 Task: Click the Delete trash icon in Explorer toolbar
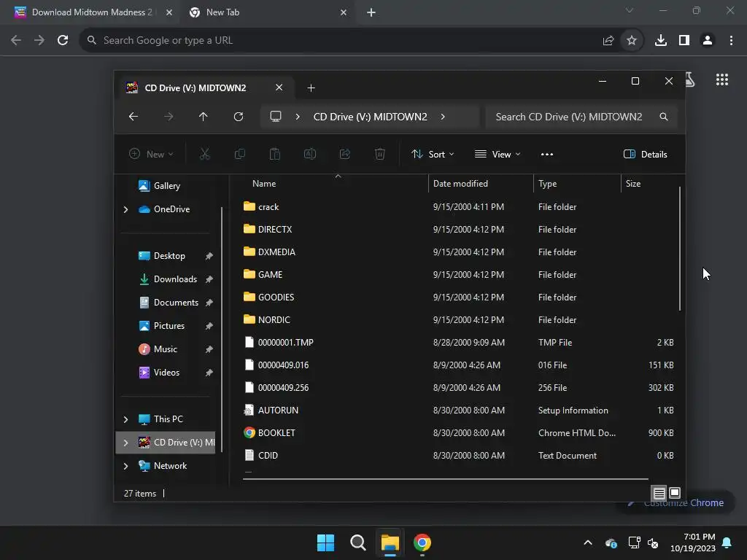point(379,154)
